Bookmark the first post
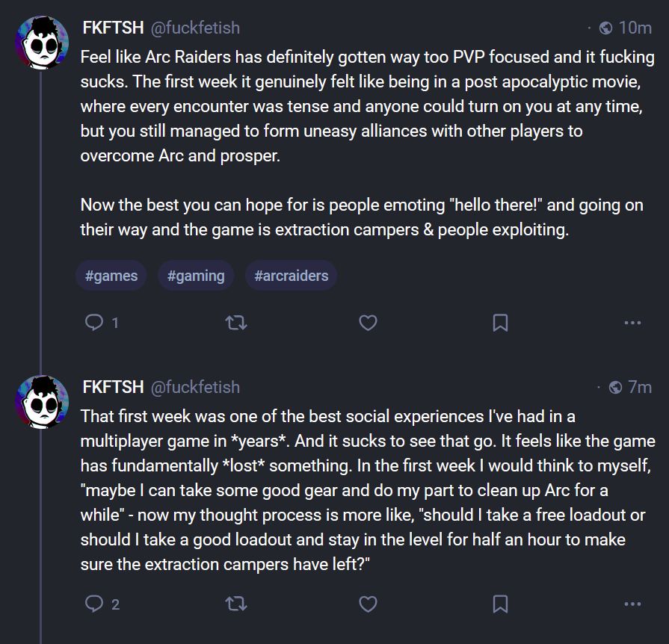The width and height of the screenshot is (669, 644). [500, 323]
